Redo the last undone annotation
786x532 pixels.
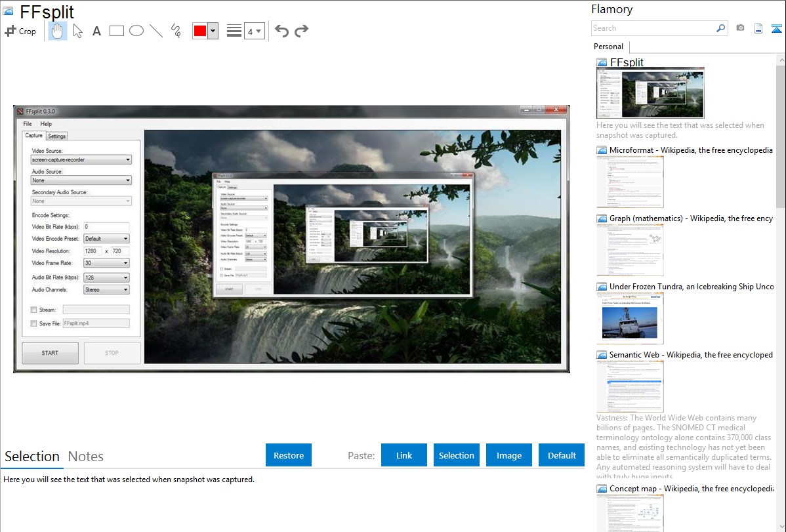coord(301,31)
